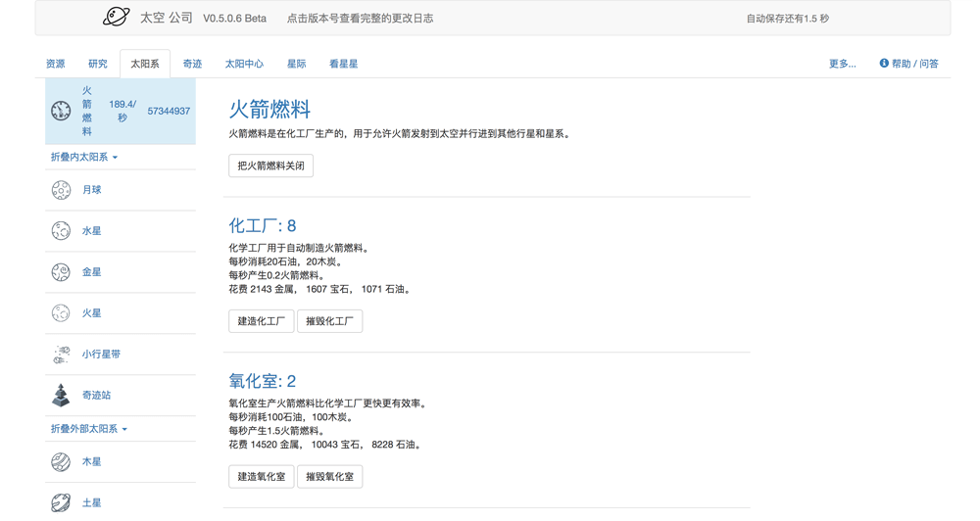Select 月球 in the sidebar
The height and width of the screenshot is (521, 980).
92,190
